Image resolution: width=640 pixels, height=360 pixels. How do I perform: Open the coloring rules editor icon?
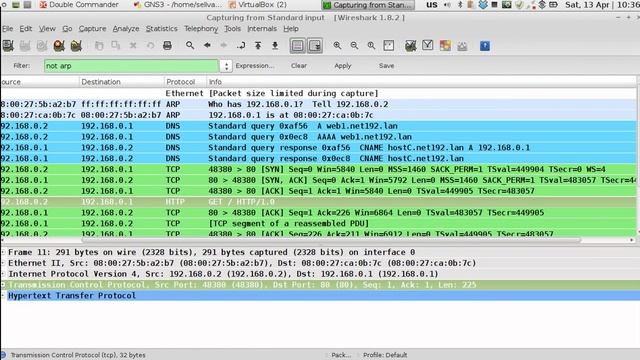(445, 46)
